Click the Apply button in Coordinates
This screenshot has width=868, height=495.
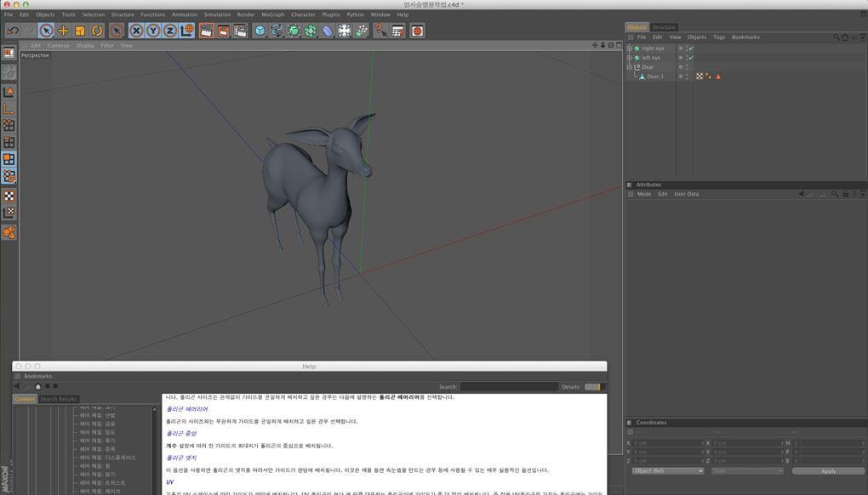point(828,471)
